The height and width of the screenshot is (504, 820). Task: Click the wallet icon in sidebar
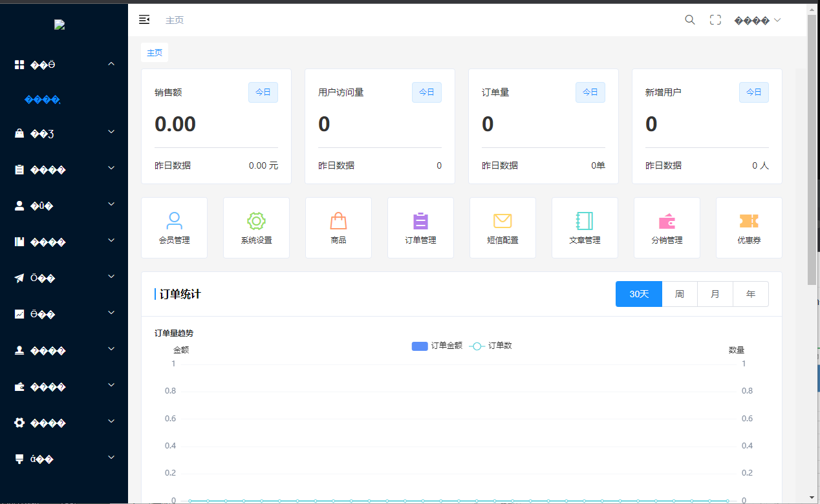(19, 387)
